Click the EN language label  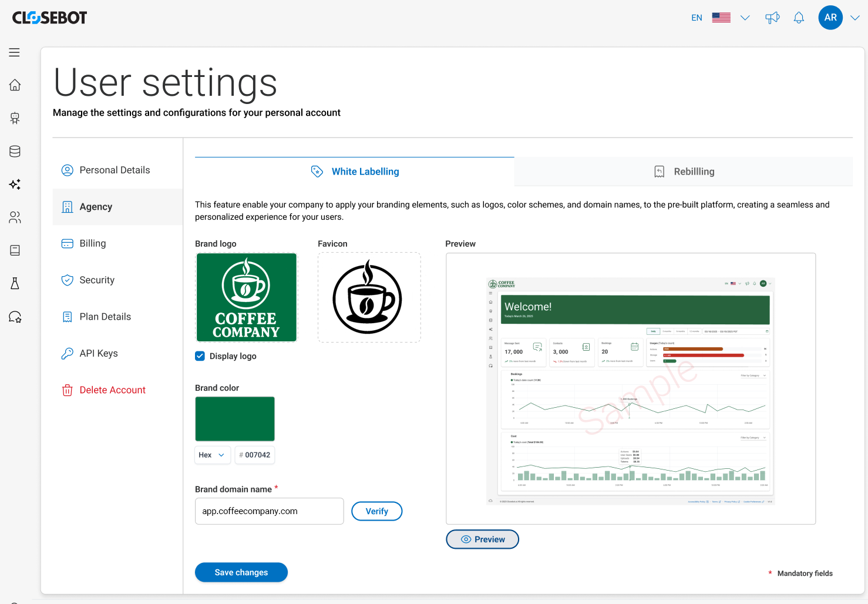[x=697, y=18]
